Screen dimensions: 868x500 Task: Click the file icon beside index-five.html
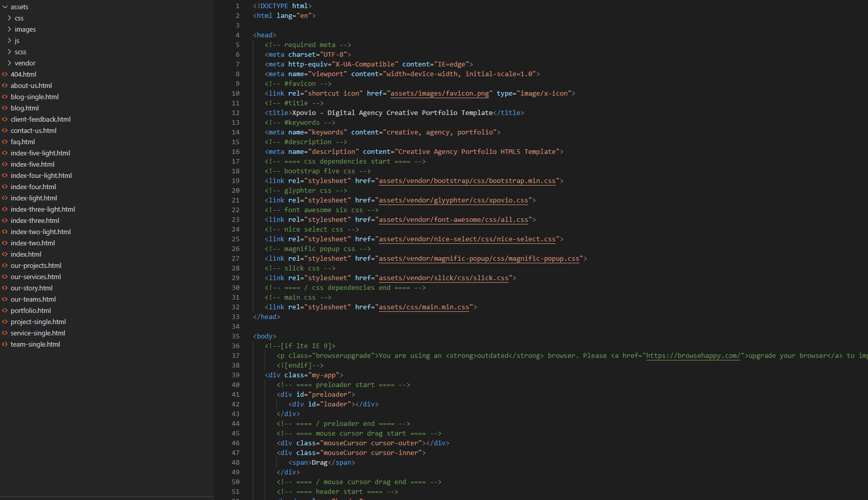point(5,164)
